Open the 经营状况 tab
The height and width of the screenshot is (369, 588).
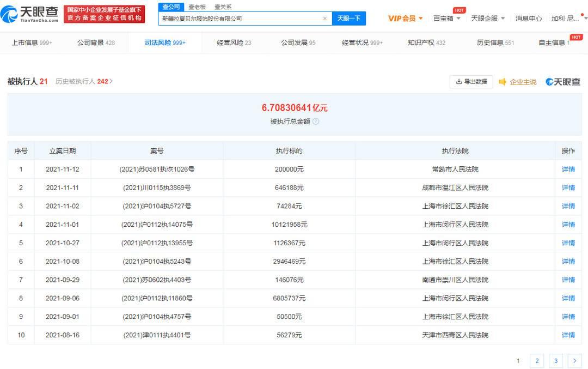point(362,43)
